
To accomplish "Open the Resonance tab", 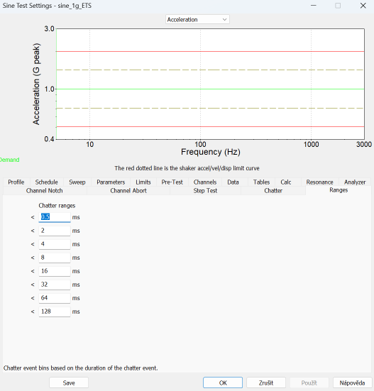I will point(320,182).
